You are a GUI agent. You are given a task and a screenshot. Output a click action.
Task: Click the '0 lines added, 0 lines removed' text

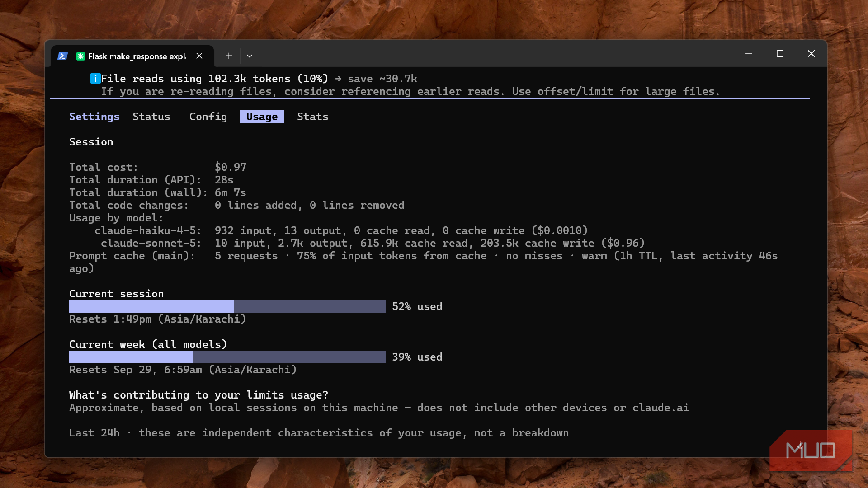(310, 205)
